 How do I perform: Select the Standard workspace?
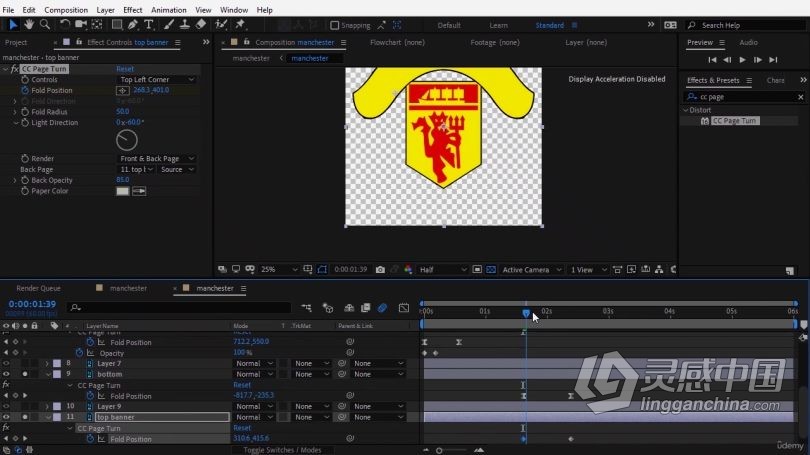pos(550,25)
